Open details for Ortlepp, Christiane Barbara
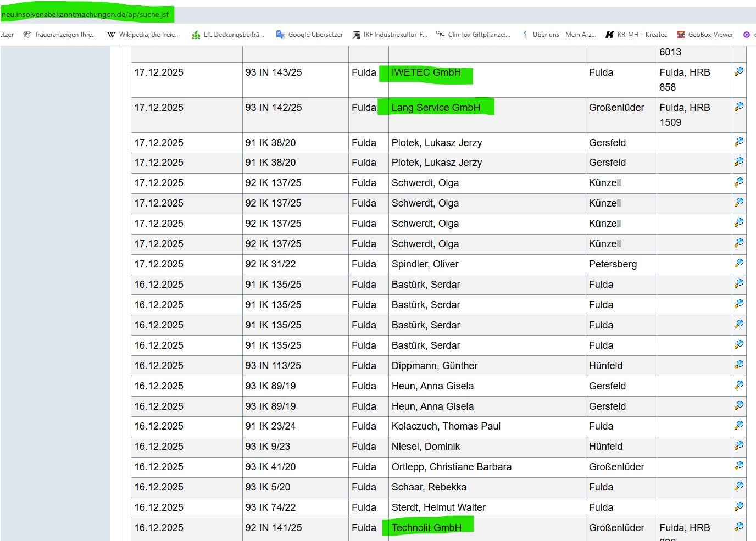The width and height of the screenshot is (756, 541). coord(739,466)
